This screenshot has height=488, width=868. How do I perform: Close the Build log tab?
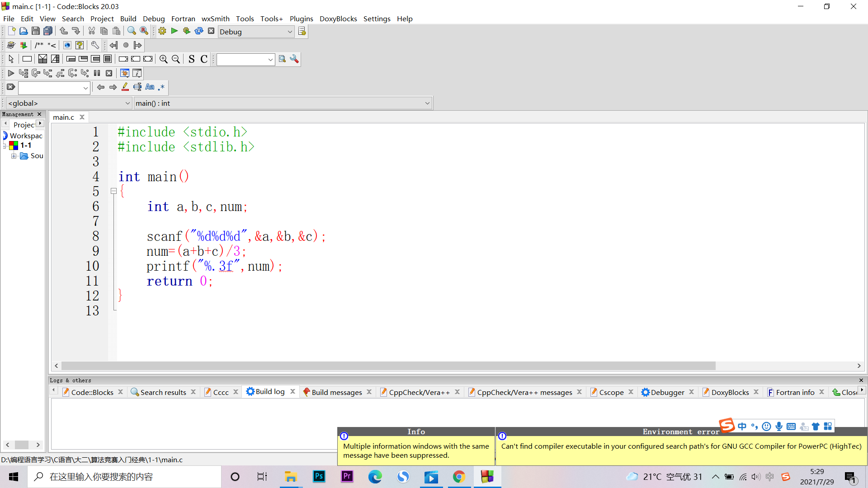tap(292, 392)
